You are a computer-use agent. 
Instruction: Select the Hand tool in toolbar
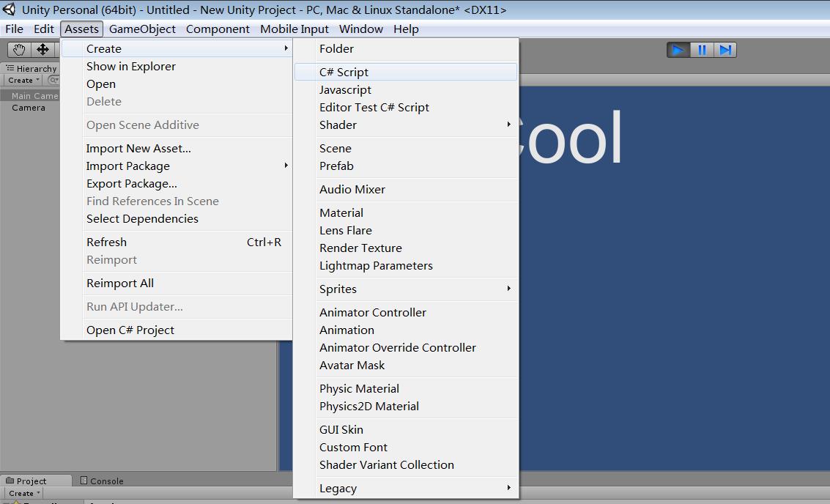(19, 50)
